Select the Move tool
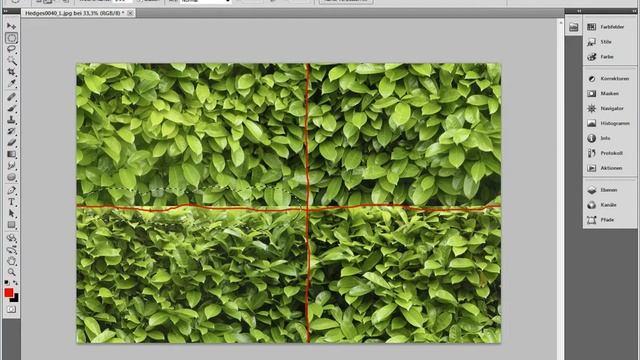 [11, 26]
